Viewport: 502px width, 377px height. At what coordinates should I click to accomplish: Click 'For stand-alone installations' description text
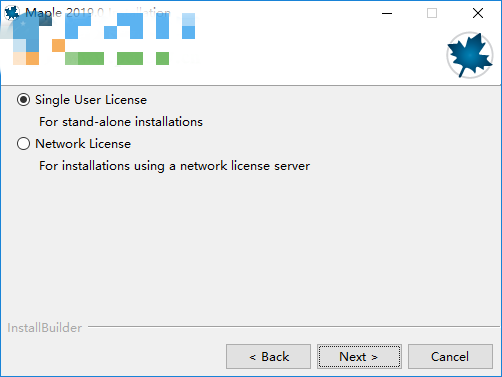pos(121,122)
